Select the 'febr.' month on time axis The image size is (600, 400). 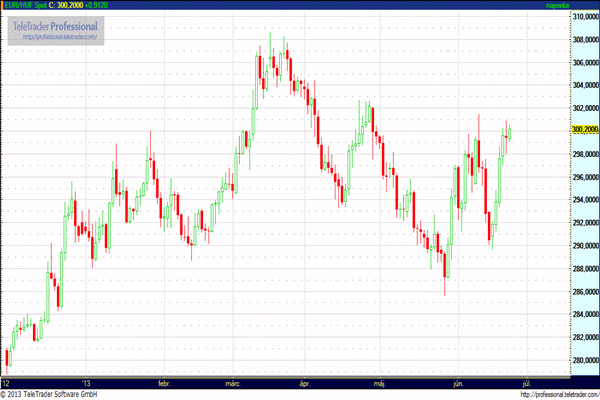tap(164, 383)
